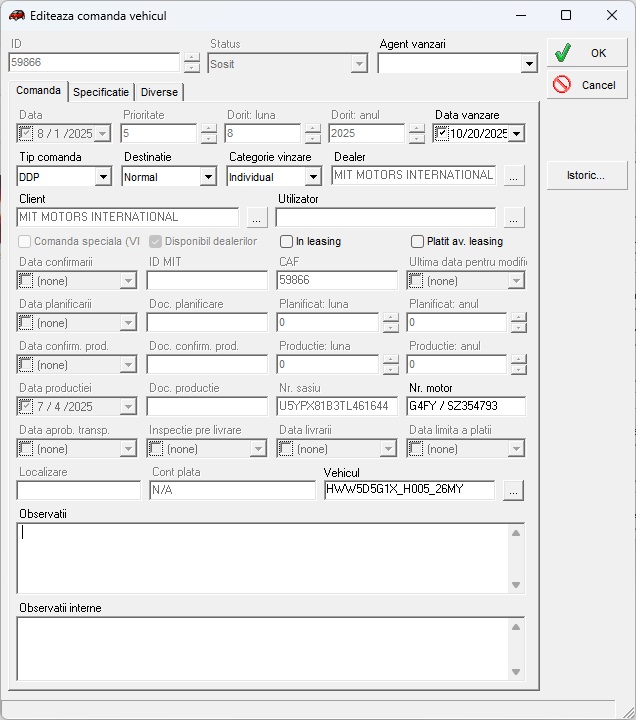Screen dimensions: 636x720
Task: Click the Client browse ellipsis button
Action: [257, 218]
